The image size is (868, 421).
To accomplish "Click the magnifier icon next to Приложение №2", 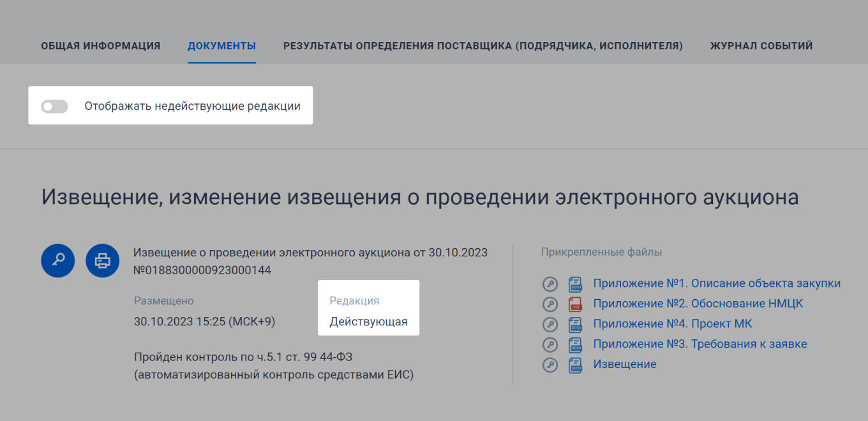I will pyautogui.click(x=550, y=304).
